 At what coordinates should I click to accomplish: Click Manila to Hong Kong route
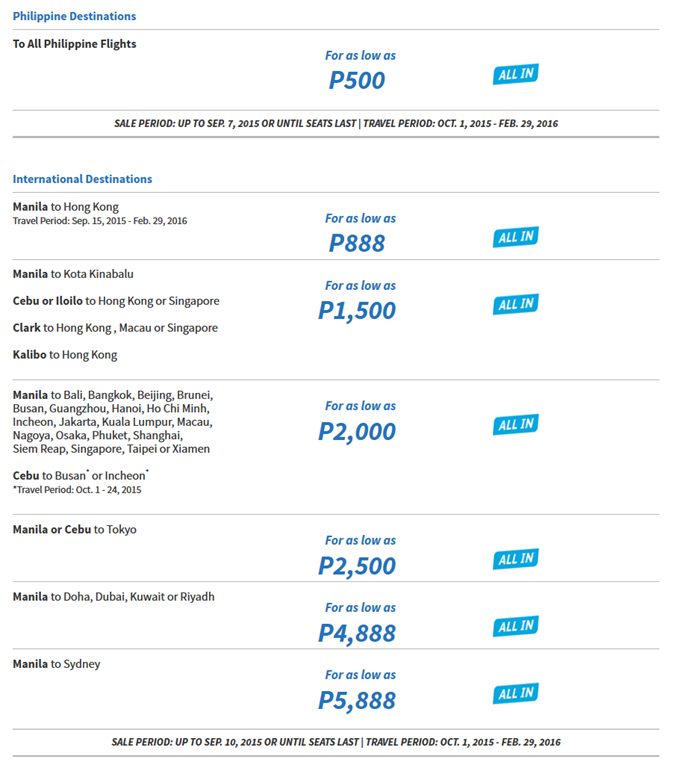tap(66, 207)
